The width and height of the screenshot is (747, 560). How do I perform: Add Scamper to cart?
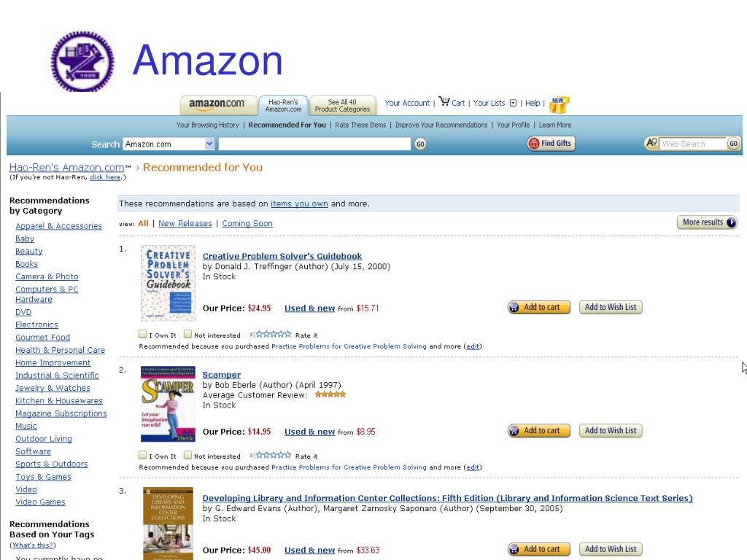pyautogui.click(x=539, y=430)
